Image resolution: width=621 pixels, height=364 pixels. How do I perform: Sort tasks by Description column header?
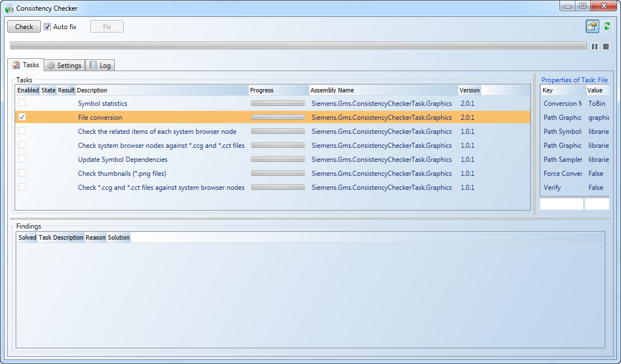(x=161, y=90)
